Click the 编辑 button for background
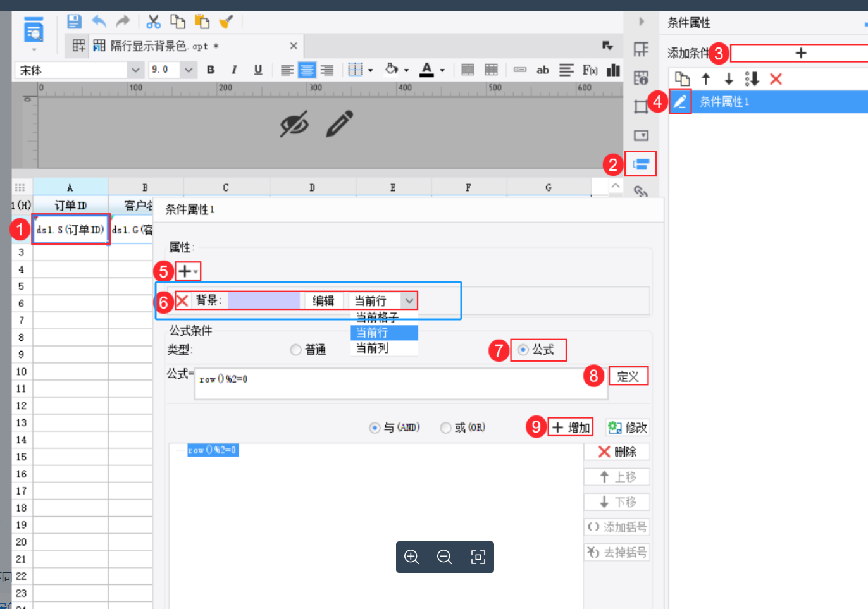 tap(323, 300)
